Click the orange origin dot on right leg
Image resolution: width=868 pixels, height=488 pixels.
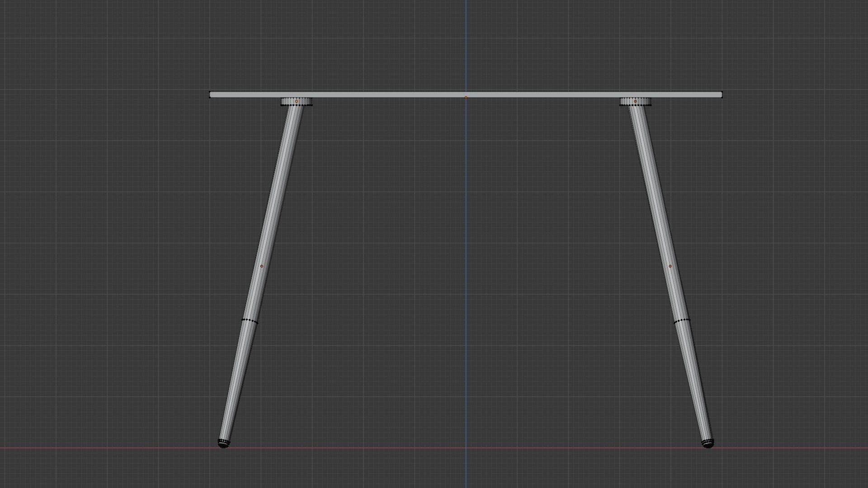(x=670, y=266)
